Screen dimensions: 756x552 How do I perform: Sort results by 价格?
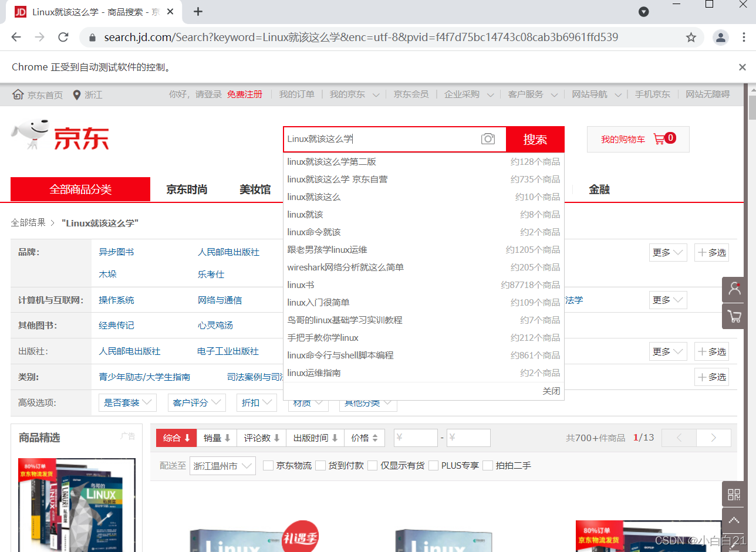coord(365,438)
